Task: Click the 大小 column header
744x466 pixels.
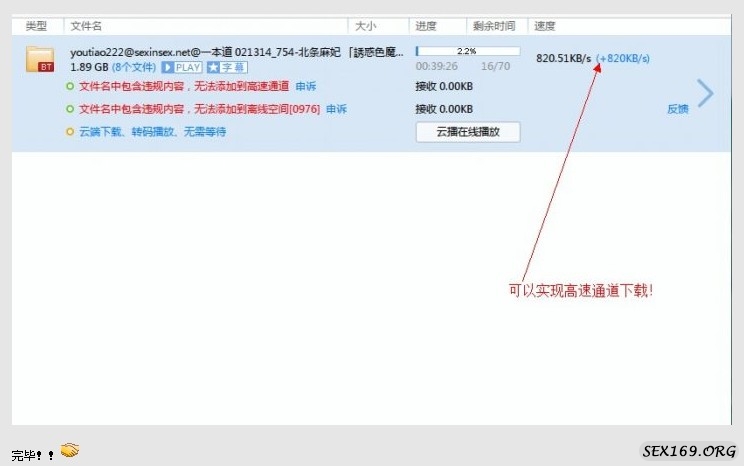Action: [366, 25]
